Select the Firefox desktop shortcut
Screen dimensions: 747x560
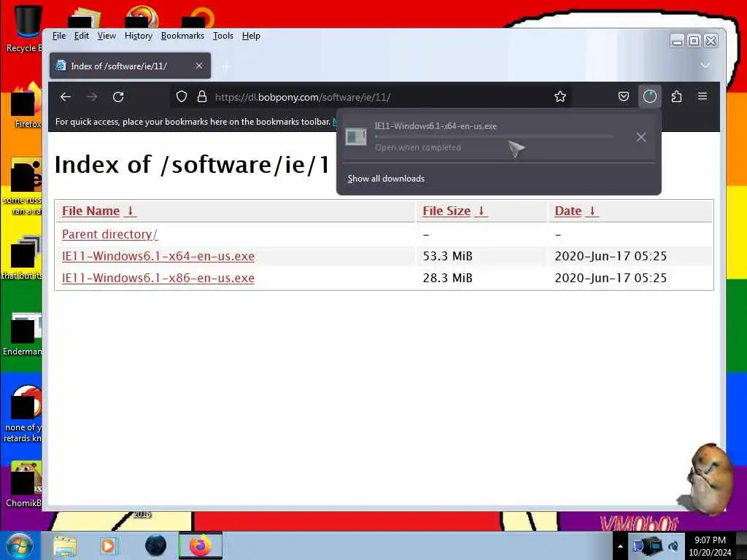(27, 106)
